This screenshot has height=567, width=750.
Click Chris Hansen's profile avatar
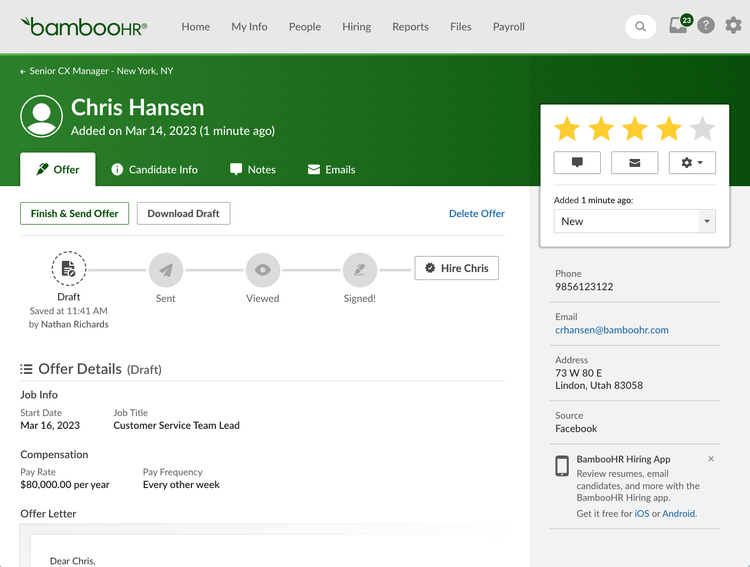[42, 116]
